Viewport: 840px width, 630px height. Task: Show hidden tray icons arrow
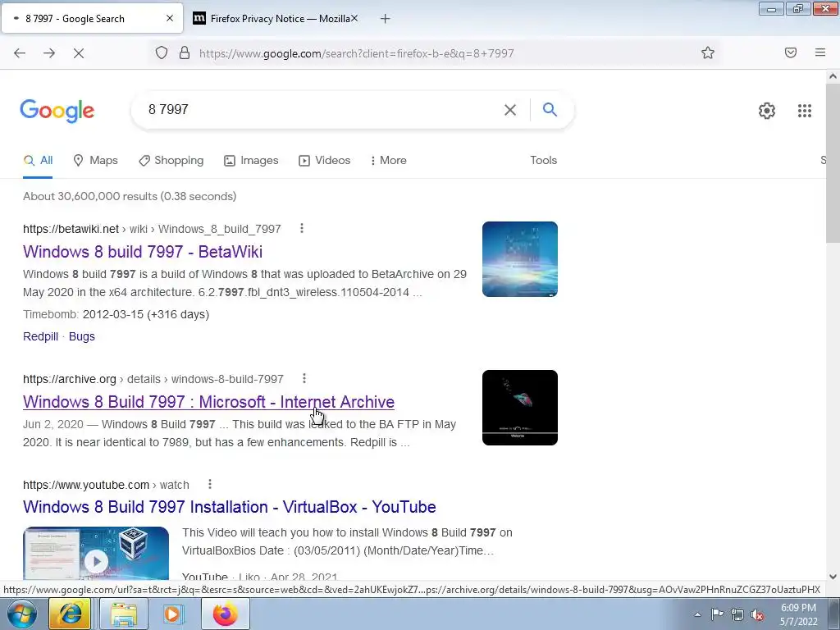click(697, 615)
